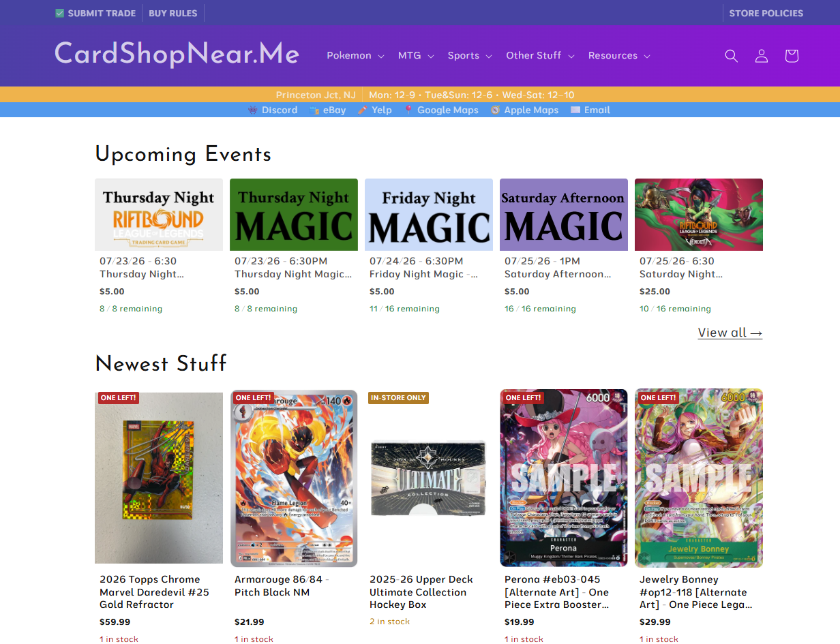
Task: Click the Newest Stuff heading
Action: 161,363
